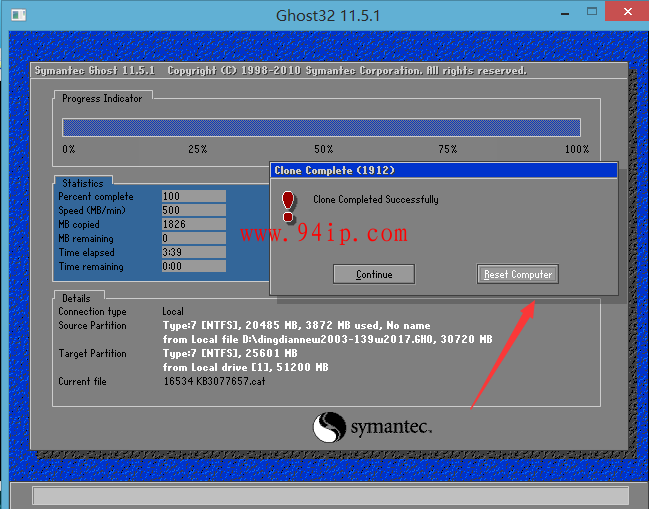Click the Symantec logo
649x509 pixels.
[372, 427]
